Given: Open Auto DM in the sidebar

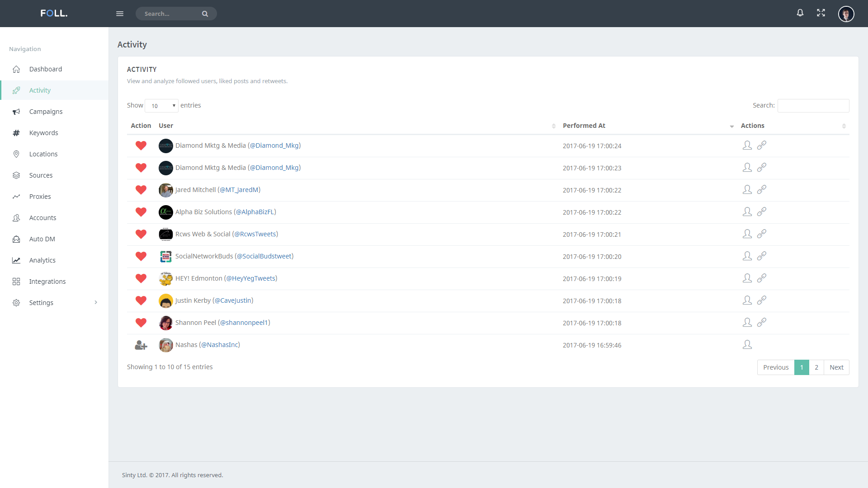Looking at the screenshot, I should 54,239.
